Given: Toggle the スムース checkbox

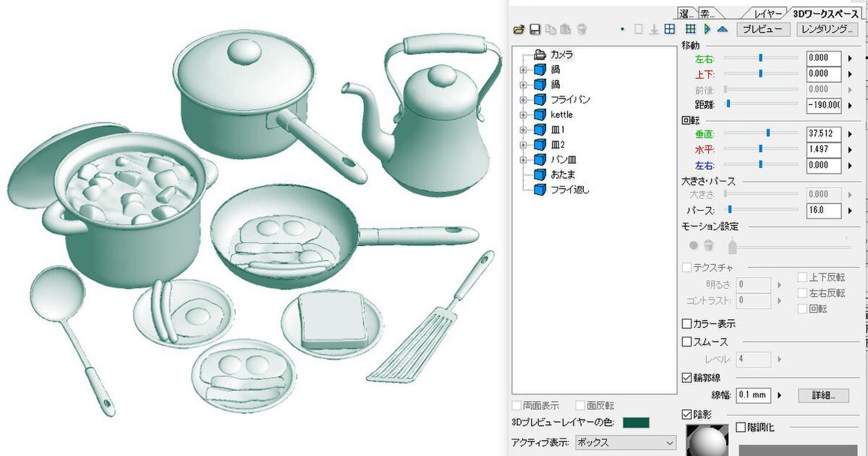Looking at the screenshot, I should click(687, 342).
